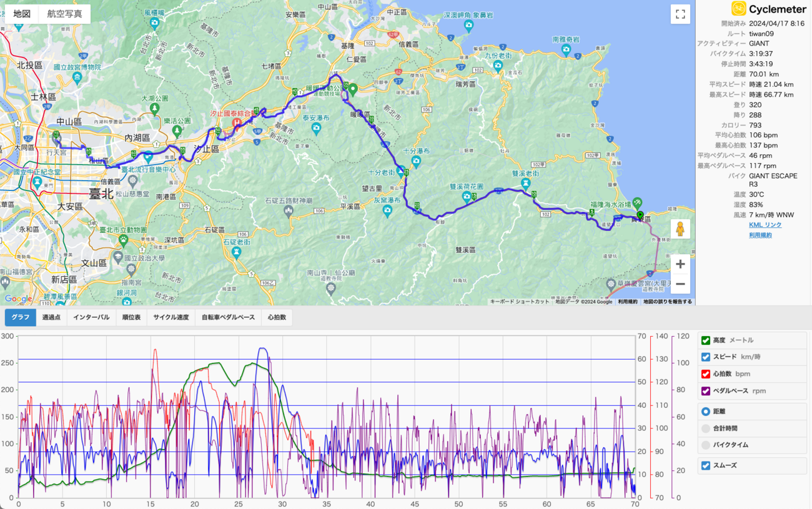
Task: Click the Google logo on map
Action: (18, 299)
